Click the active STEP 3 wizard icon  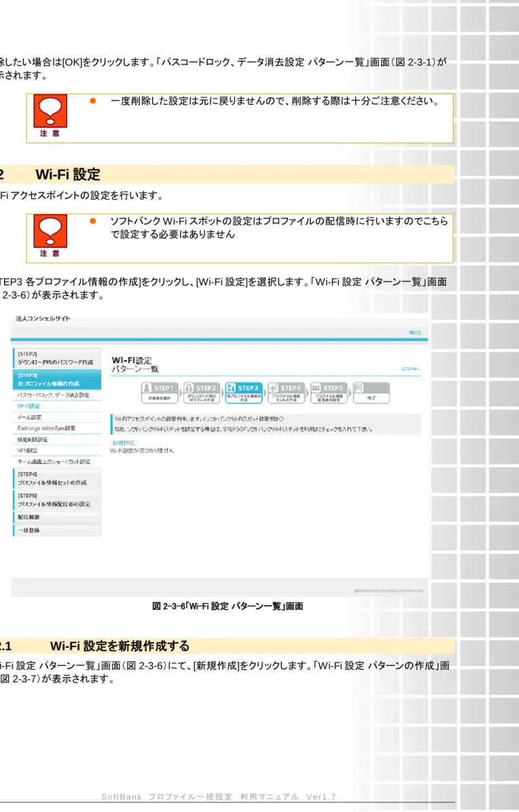click(244, 392)
